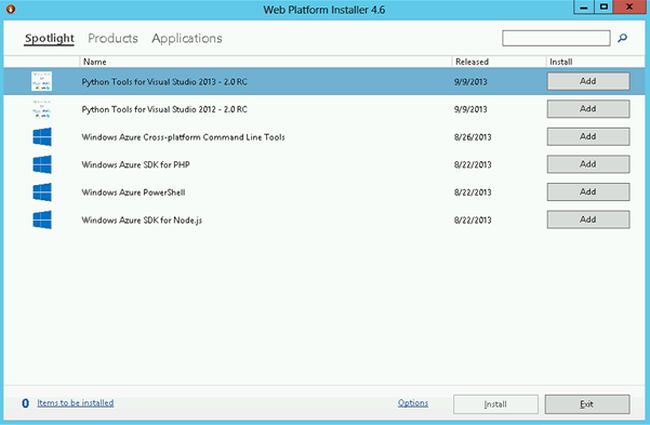Viewport: 650px width, 425px height.
Task: Select the Windows Azure SDK for Node.js row
Action: pos(324,220)
